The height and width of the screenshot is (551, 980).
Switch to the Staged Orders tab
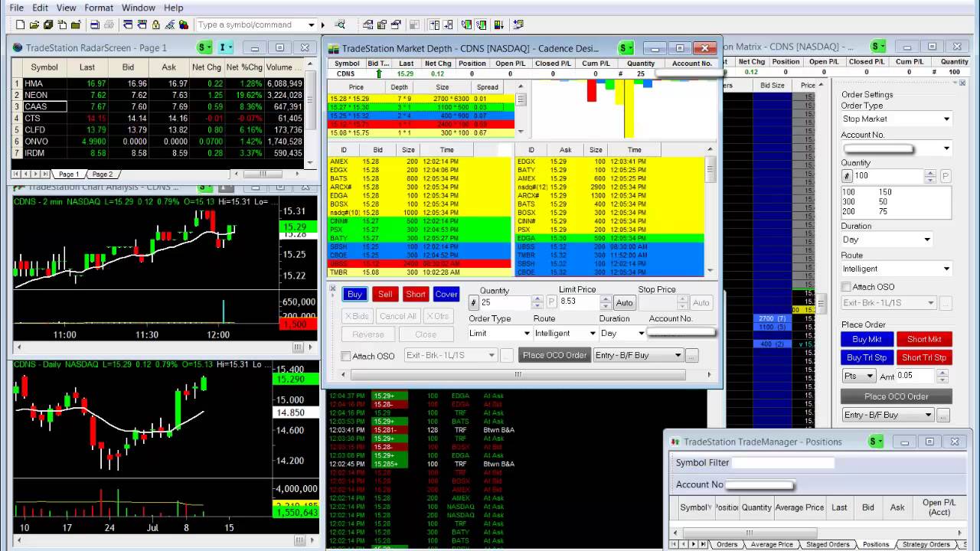828,544
